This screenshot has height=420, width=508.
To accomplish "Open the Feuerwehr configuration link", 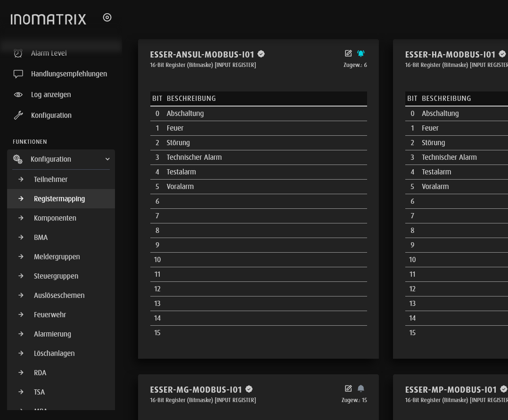I will click(x=49, y=315).
